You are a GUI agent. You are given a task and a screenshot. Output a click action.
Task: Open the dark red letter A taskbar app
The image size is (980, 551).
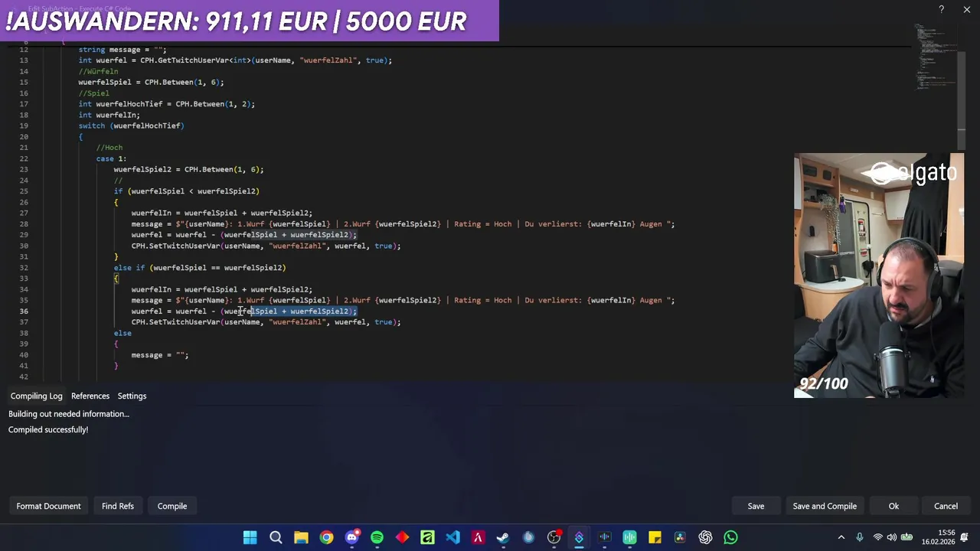click(478, 537)
